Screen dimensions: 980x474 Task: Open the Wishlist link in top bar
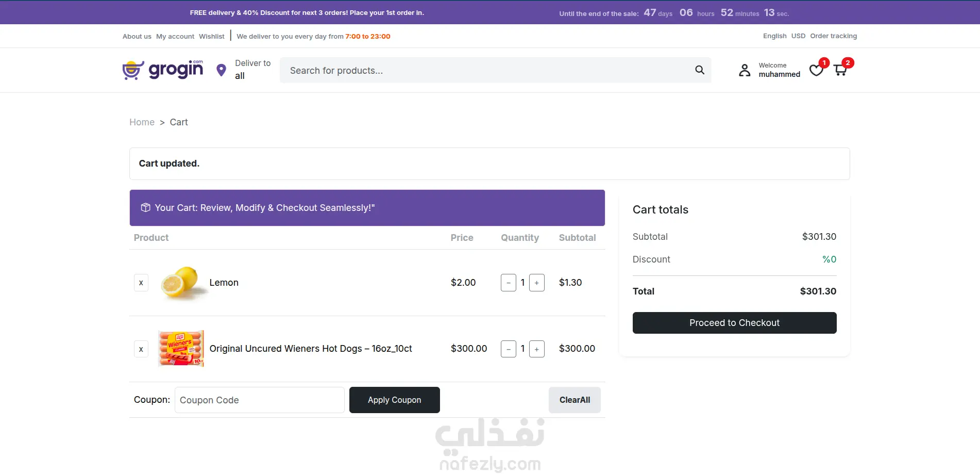tap(212, 37)
